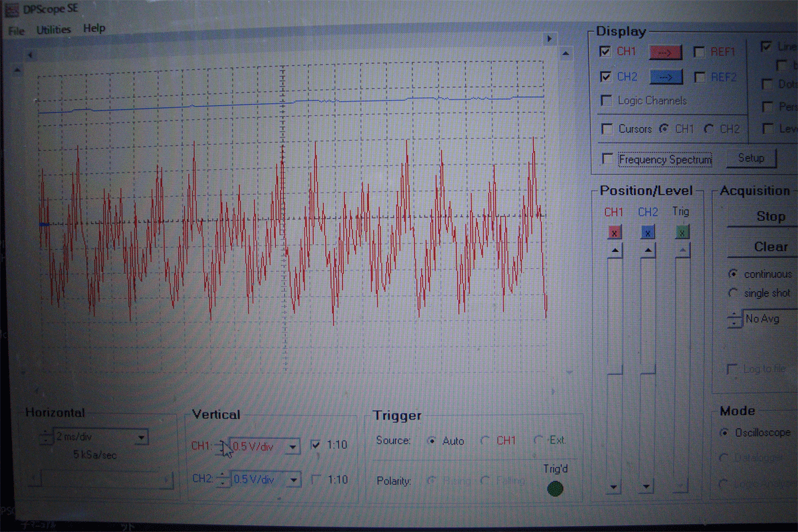This screenshot has height=532, width=798.
Task: Click the CH2 slider down arrow
Action: [x=646, y=487]
